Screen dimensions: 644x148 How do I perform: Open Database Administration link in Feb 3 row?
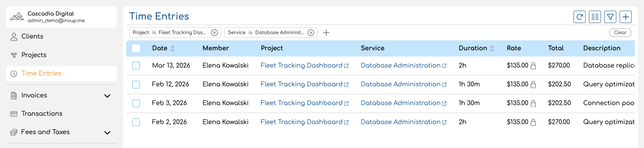(404, 103)
